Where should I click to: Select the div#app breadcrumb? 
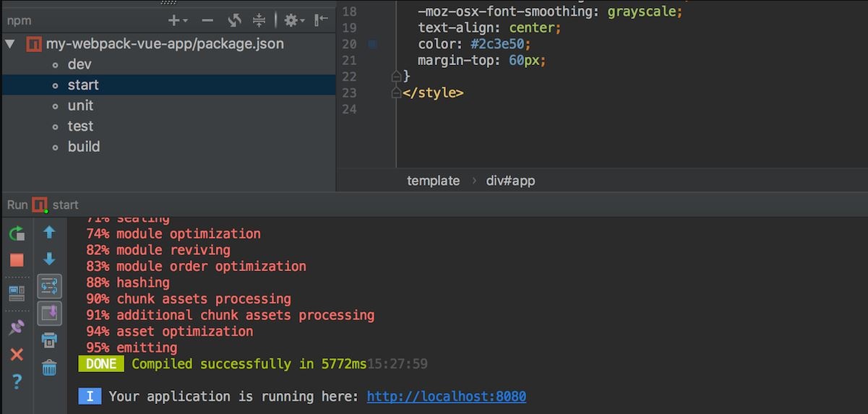tap(510, 181)
